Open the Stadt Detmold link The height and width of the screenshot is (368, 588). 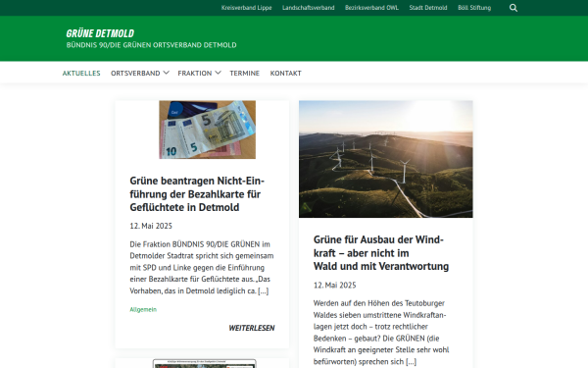click(x=428, y=8)
